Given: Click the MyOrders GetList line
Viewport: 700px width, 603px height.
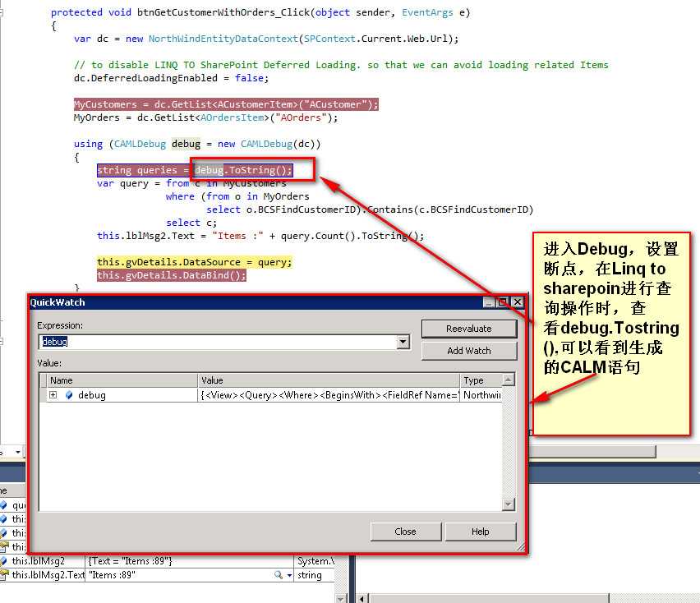Looking at the screenshot, I should pos(205,117).
